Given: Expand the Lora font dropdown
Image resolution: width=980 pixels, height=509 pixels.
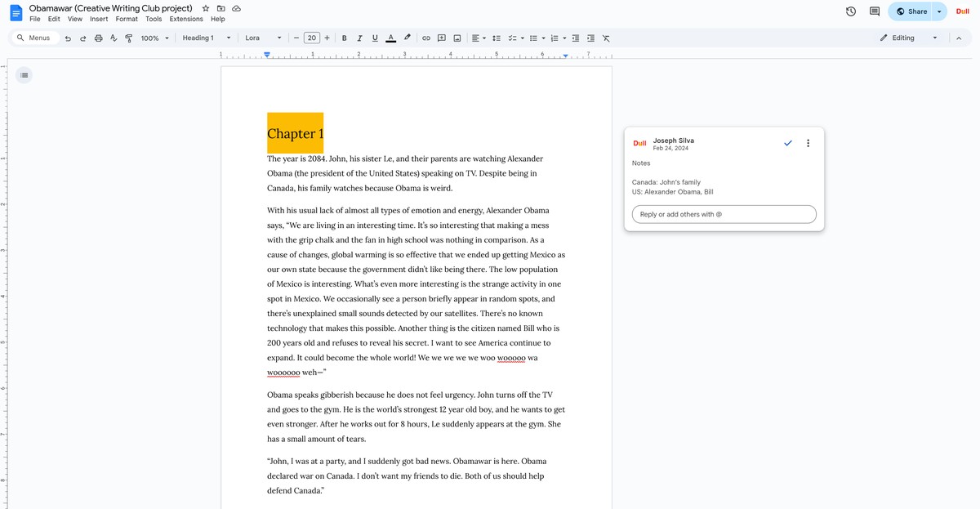Looking at the screenshot, I should pyautogui.click(x=263, y=38).
